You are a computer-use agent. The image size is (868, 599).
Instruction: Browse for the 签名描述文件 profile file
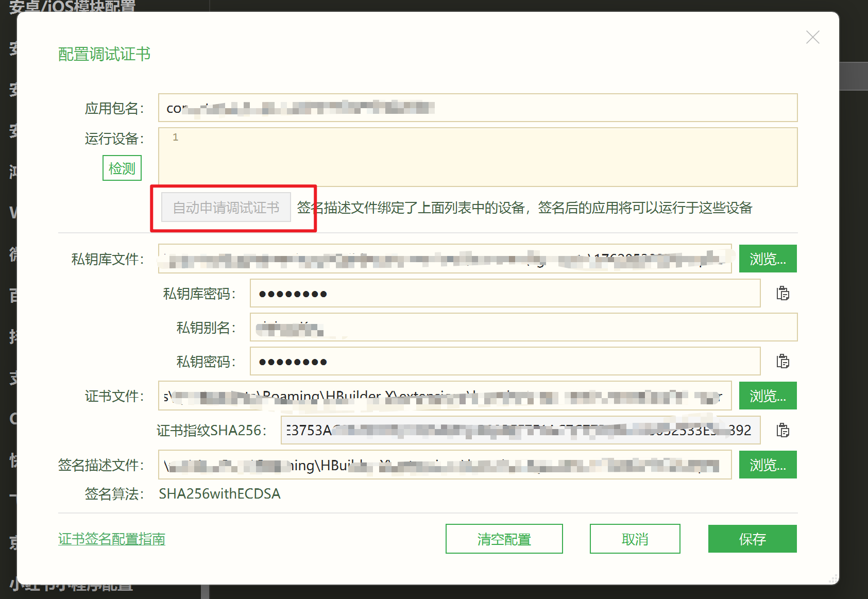point(767,465)
